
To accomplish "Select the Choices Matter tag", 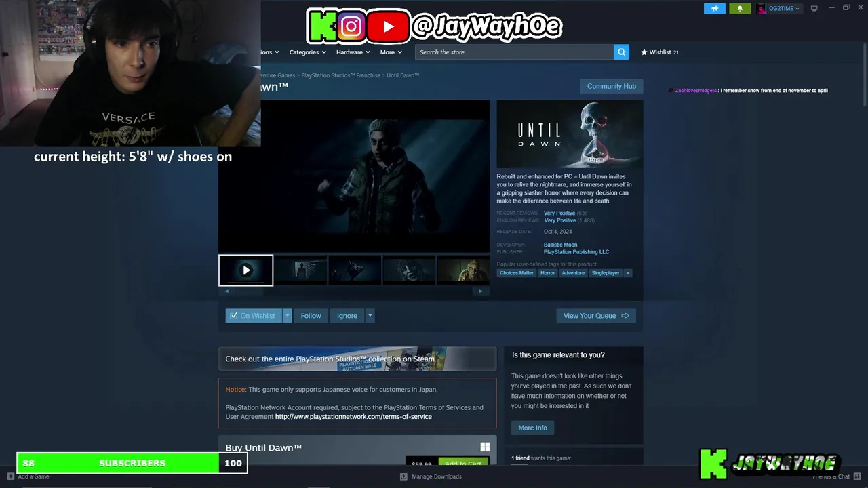I will (517, 273).
